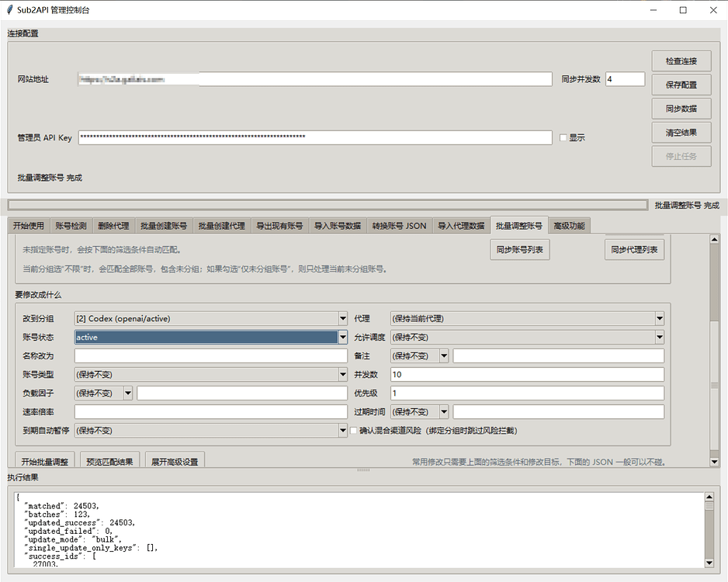Focus the 速率倍率 text field

[x=211, y=412]
